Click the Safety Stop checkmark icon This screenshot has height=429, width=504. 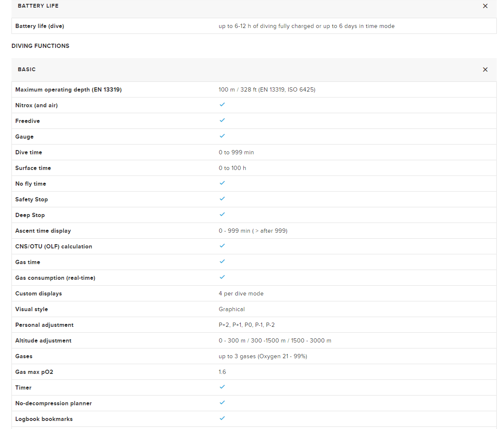[x=222, y=199]
